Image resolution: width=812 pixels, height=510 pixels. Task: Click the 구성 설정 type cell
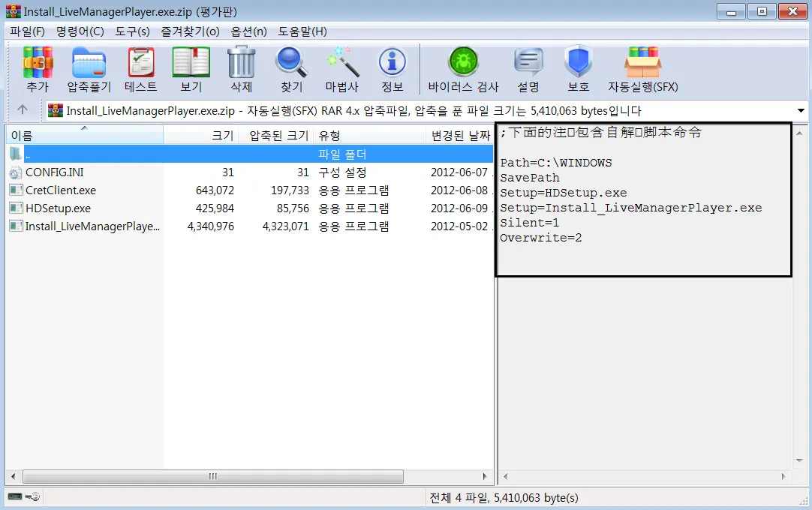(x=341, y=172)
